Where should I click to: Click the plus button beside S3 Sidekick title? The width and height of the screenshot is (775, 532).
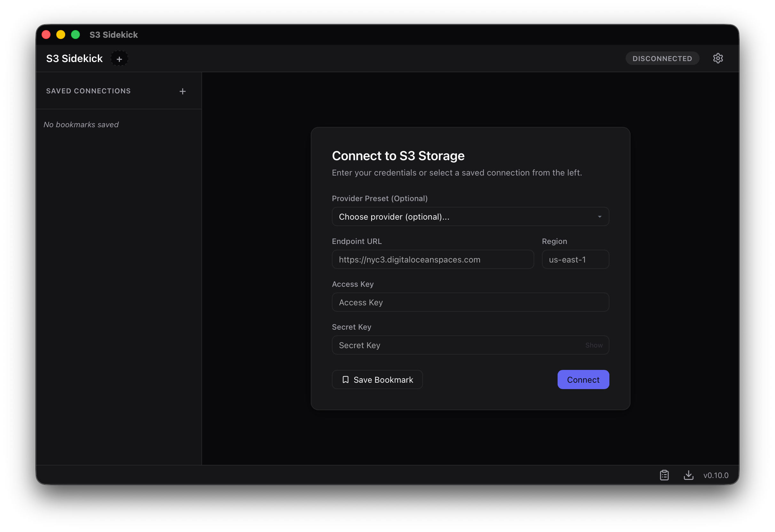point(119,59)
